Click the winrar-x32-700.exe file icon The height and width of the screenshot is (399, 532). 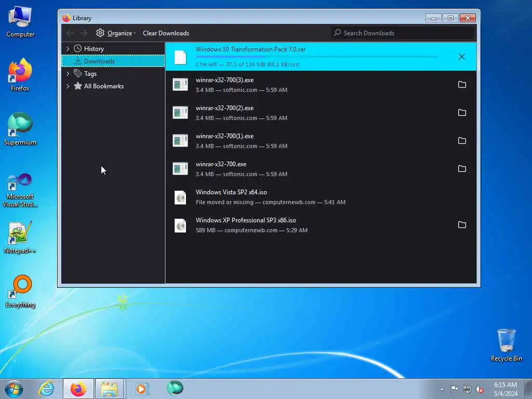coord(180,169)
